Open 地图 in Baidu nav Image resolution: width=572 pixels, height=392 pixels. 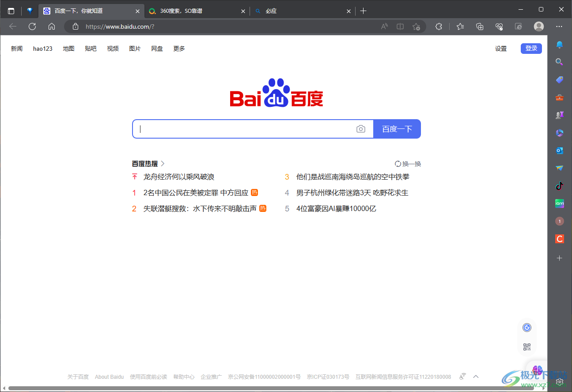[68, 49]
